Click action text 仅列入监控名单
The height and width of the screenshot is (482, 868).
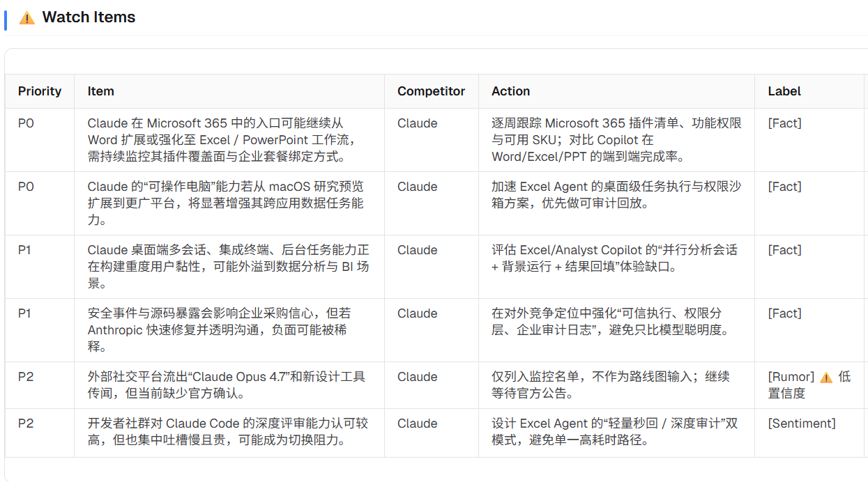pyautogui.click(x=611, y=385)
